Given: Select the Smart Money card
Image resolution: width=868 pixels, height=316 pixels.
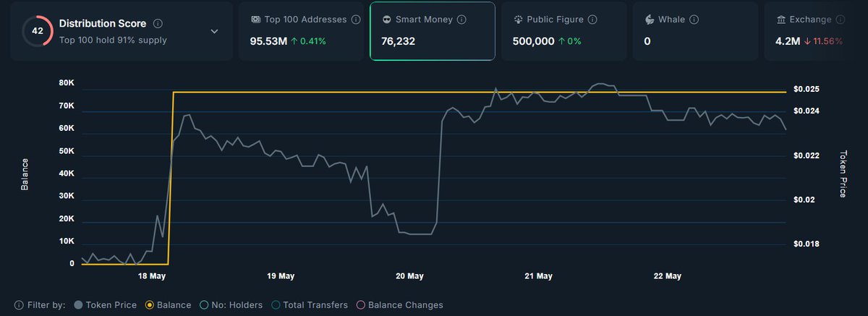Looking at the screenshot, I should pos(433,30).
